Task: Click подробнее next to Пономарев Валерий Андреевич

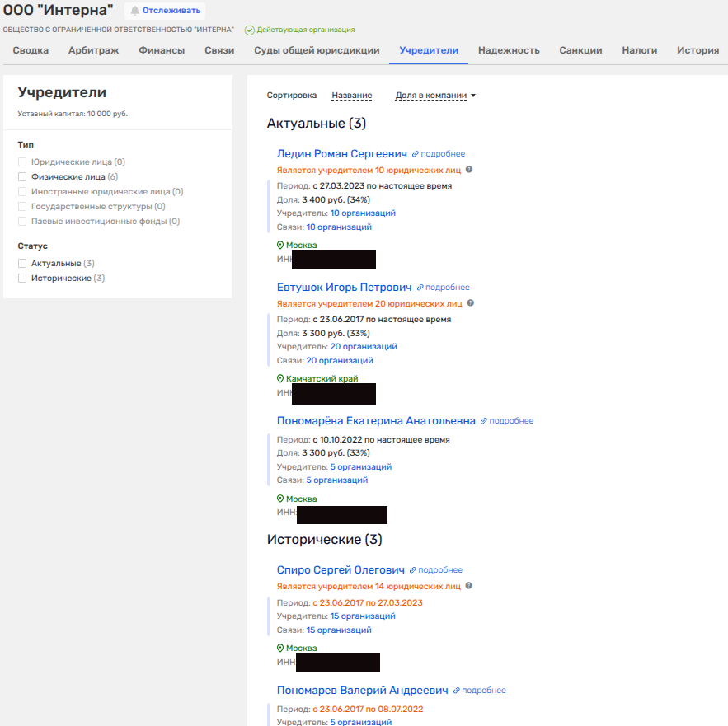Action: pos(483,691)
